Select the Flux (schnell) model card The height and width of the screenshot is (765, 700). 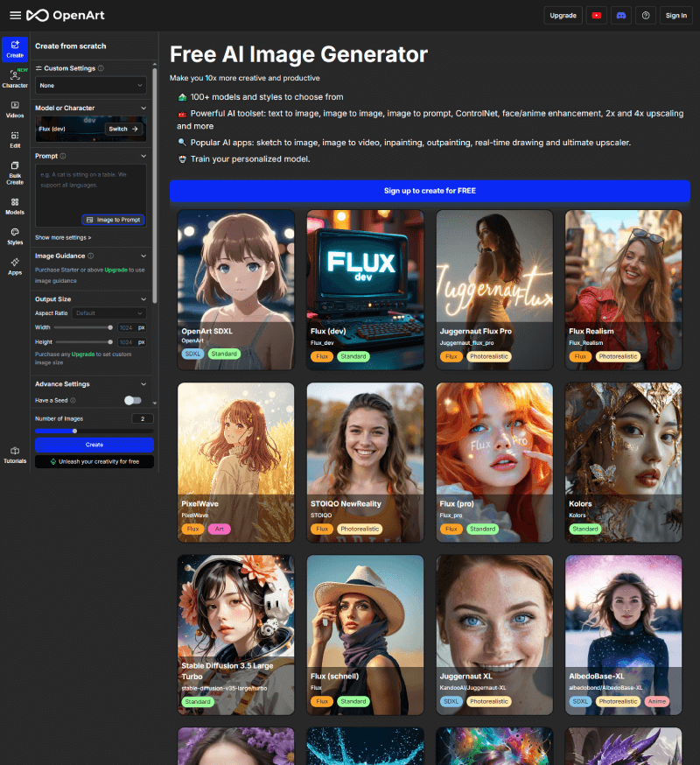point(366,635)
